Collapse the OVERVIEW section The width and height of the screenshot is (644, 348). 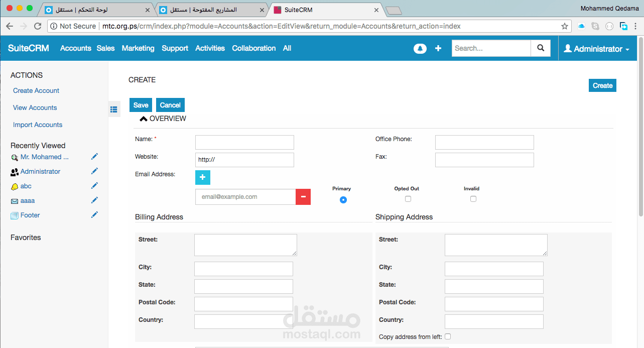pos(144,119)
